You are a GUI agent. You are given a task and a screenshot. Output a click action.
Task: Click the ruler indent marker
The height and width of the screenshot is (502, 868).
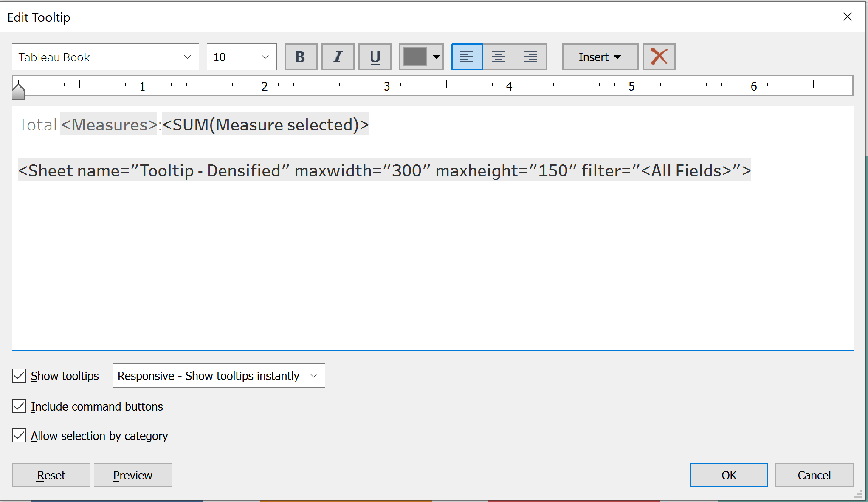pos(18,91)
